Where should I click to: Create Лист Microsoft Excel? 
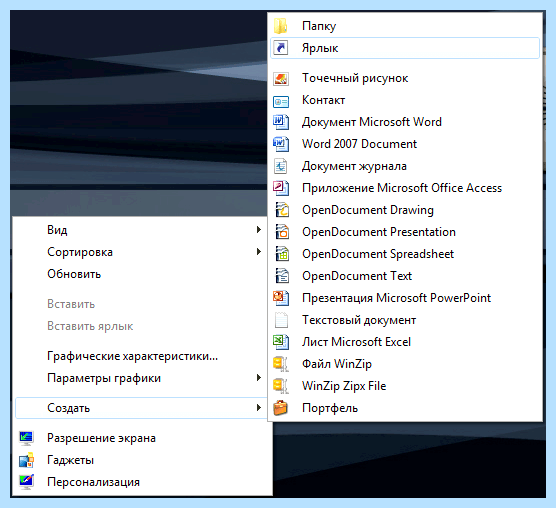(405, 342)
